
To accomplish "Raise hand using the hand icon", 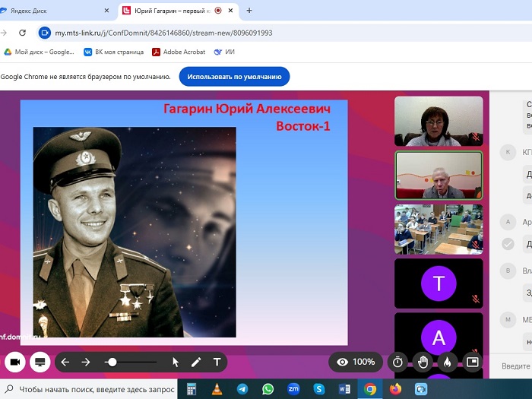I will tap(423, 362).
